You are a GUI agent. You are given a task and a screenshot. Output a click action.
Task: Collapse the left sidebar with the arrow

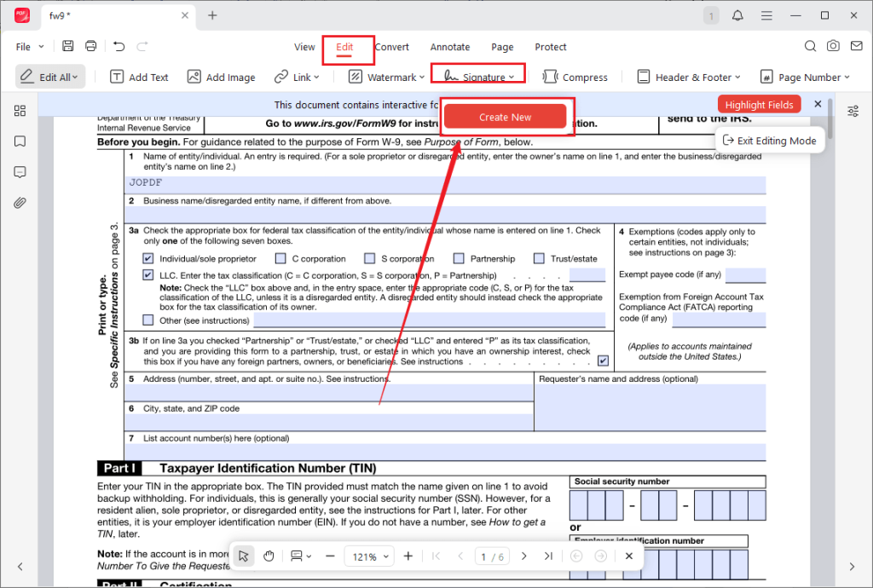(x=20, y=567)
